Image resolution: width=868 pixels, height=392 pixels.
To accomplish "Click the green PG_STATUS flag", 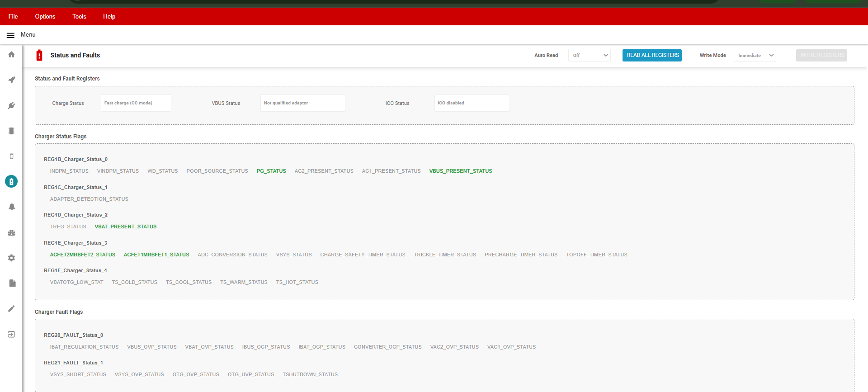I will [271, 171].
